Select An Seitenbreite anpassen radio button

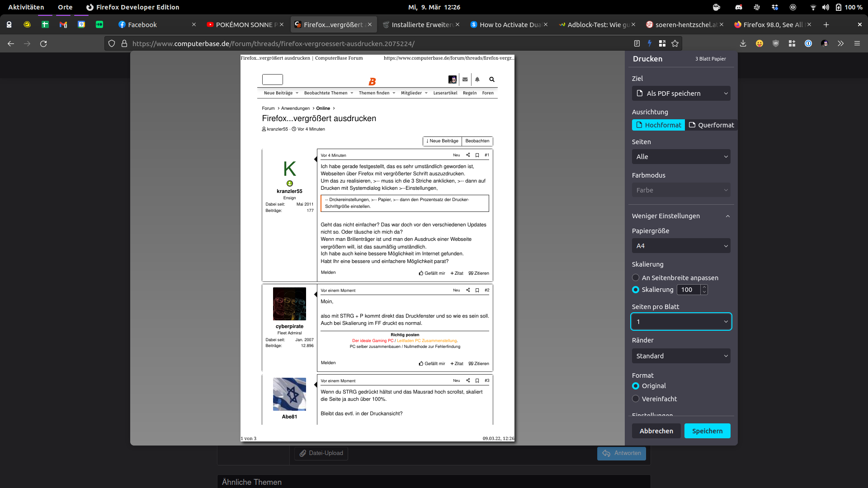(636, 277)
